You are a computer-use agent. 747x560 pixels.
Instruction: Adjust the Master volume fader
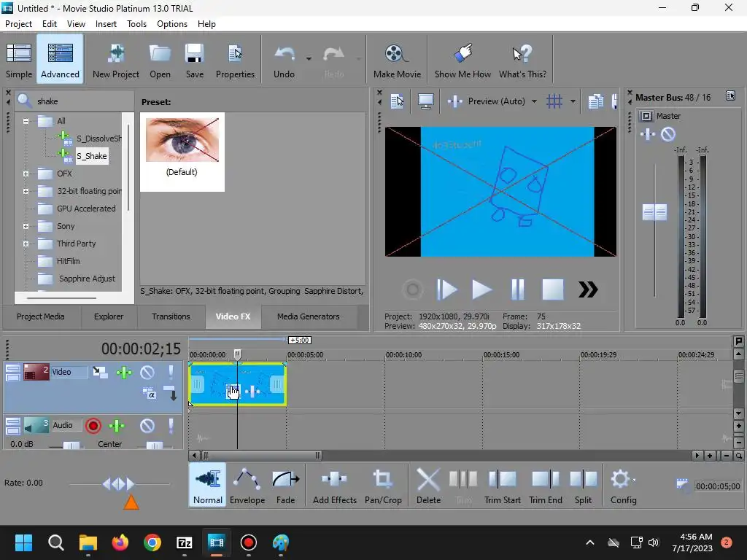(x=654, y=212)
